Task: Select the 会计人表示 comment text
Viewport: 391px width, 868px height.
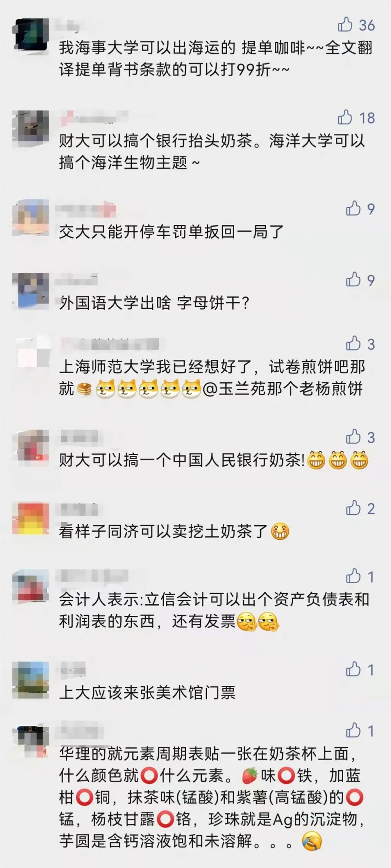Action: click(214, 610)
